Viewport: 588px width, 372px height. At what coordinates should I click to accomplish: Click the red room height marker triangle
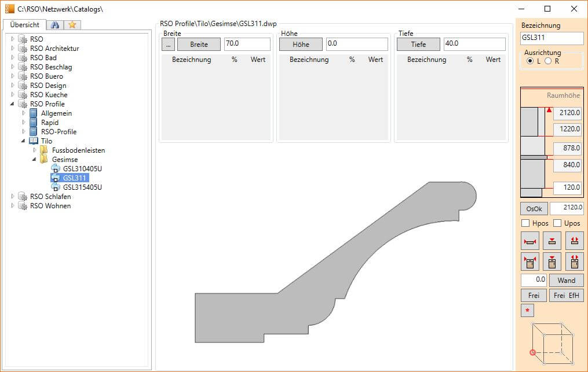point(549,109)
